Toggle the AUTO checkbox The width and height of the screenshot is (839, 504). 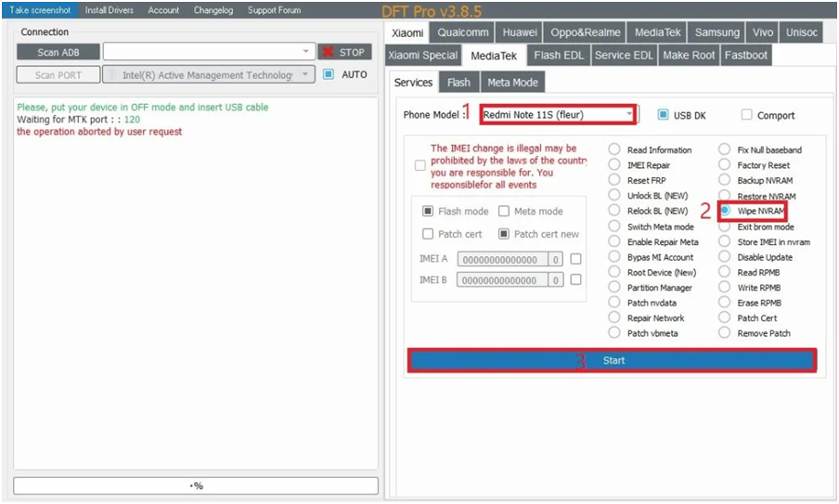click(x=329, y=74)
